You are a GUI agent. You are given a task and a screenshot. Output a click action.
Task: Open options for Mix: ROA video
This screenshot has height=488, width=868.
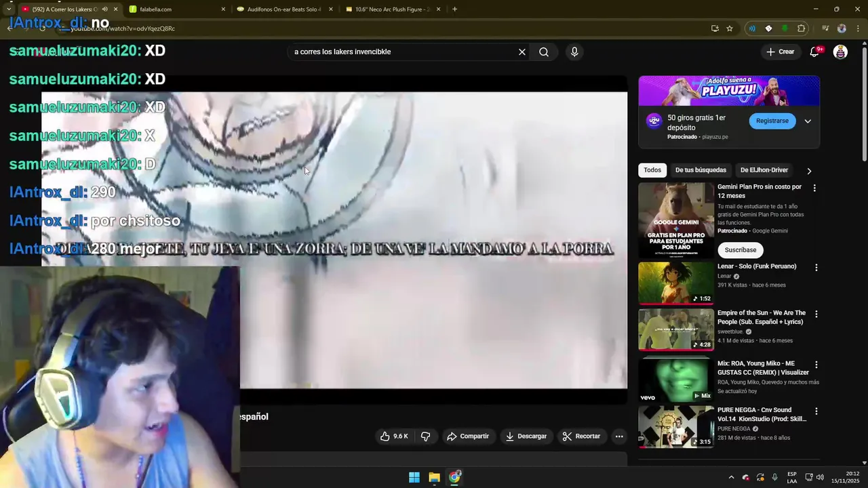coord(816,365)
